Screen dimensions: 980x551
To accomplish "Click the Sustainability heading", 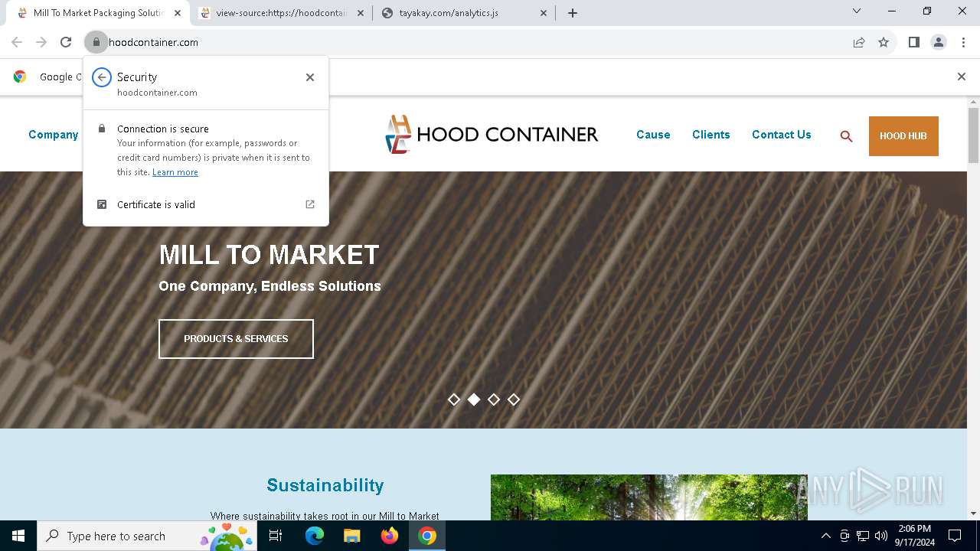I will point(325,485).
